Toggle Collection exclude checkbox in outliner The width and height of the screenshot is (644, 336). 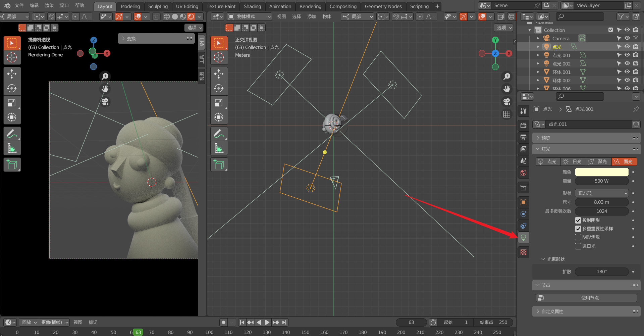610,30
